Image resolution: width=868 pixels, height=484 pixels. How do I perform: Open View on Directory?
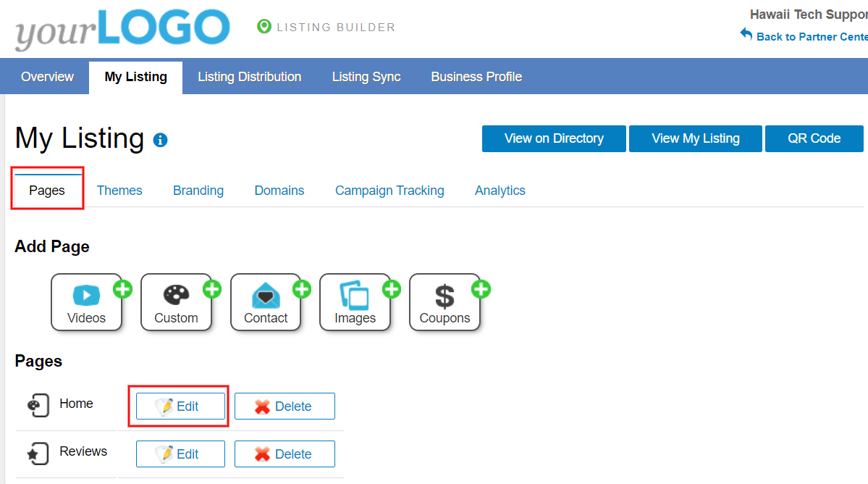(554, 138)
